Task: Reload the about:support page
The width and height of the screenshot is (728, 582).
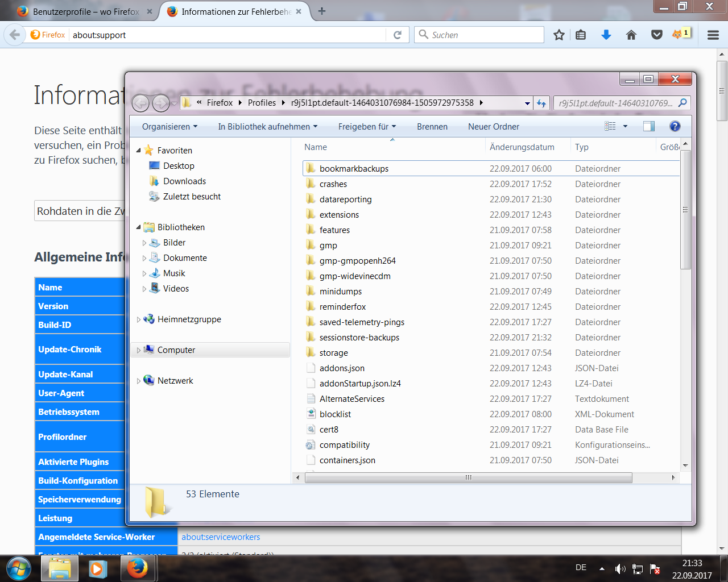Action: 398,35
